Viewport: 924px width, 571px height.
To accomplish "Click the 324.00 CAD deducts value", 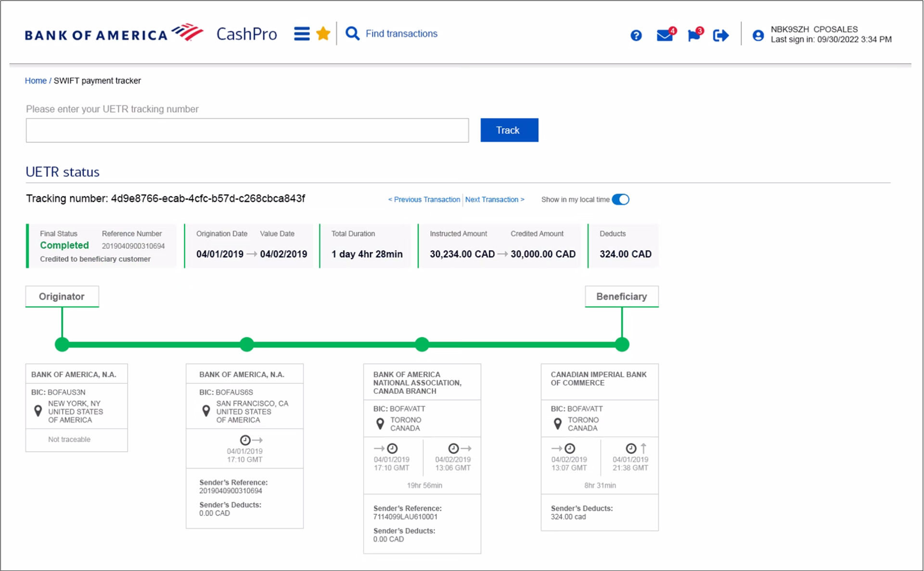I will (626, 254).
